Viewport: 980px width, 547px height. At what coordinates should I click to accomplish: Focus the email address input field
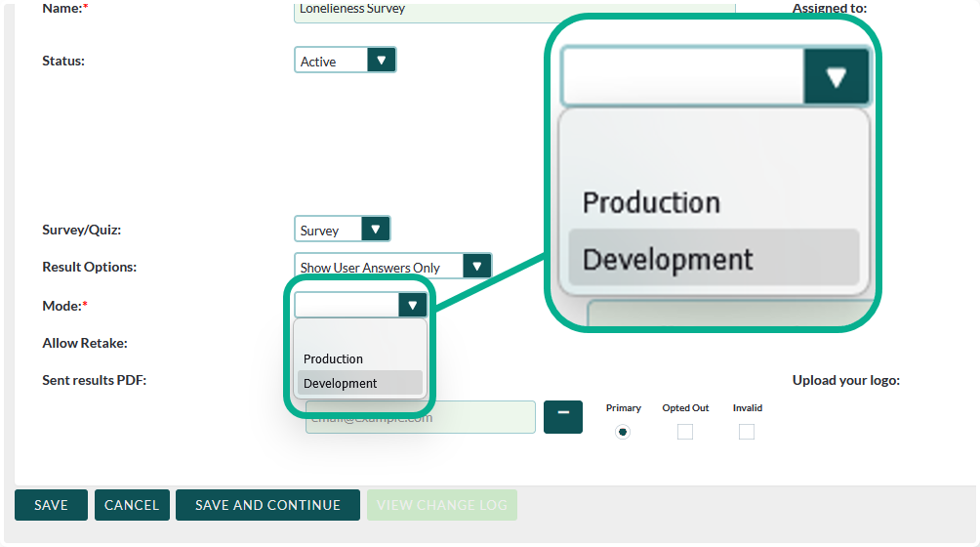pos(421,417)
